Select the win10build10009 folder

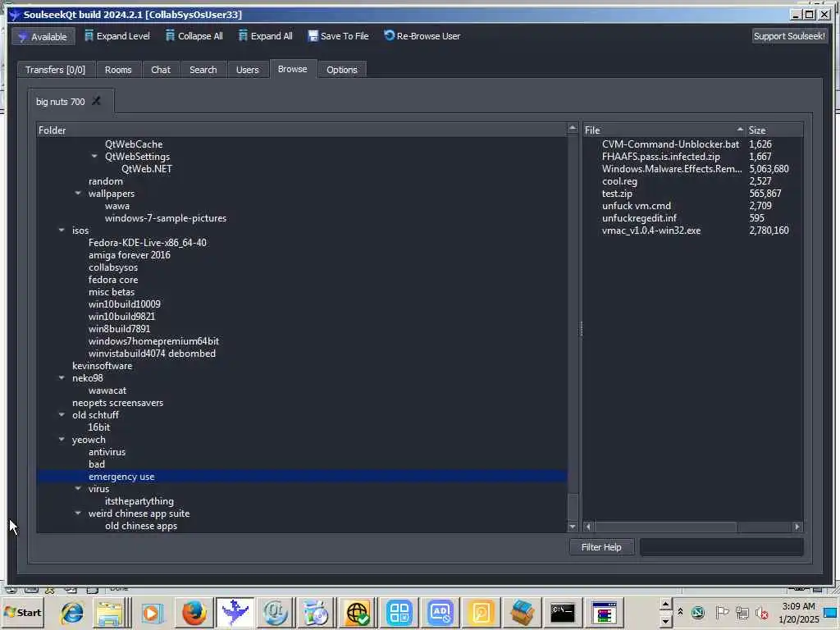[125, 304]
